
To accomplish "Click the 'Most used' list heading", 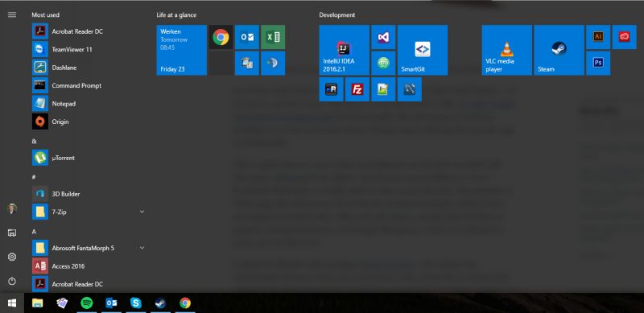I will [45, 14].
